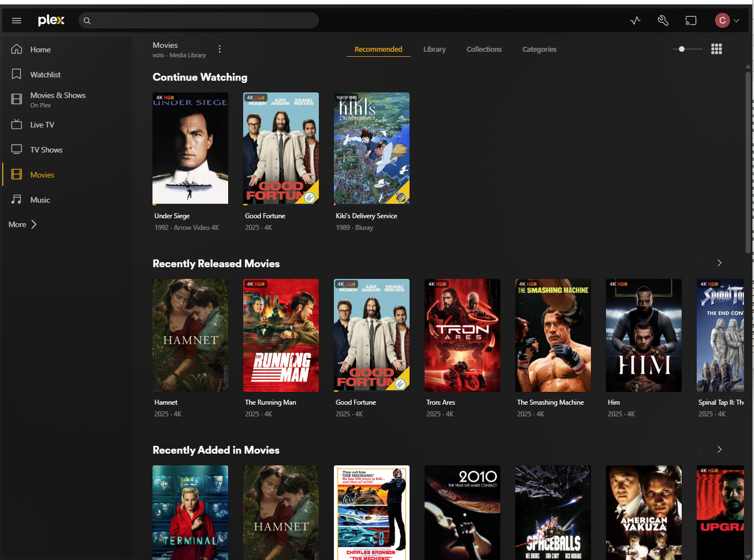
Task: Click the page vertical scrollbar
Action: tap(748, 161)
